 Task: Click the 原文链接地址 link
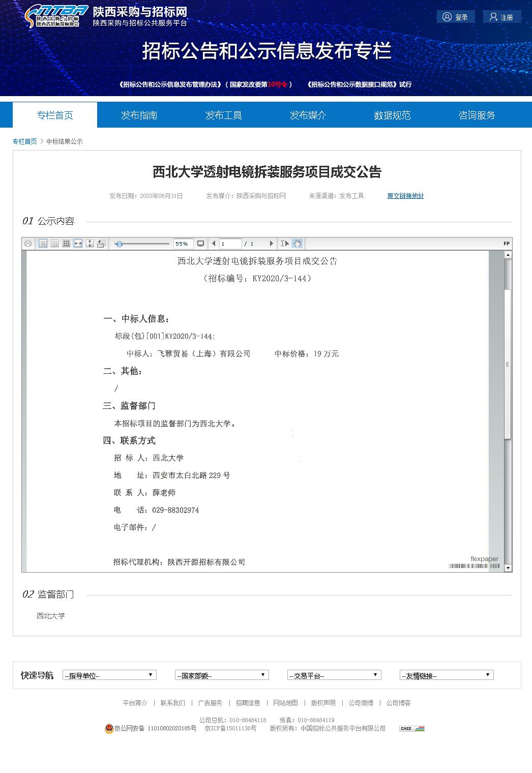[x=405, y=196]
